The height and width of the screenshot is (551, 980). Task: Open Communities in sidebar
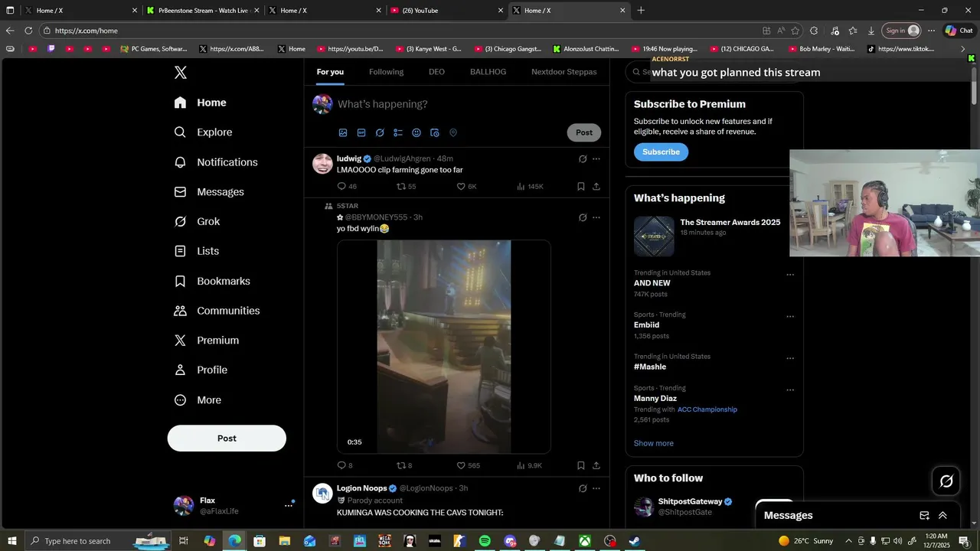pos(217,311)
